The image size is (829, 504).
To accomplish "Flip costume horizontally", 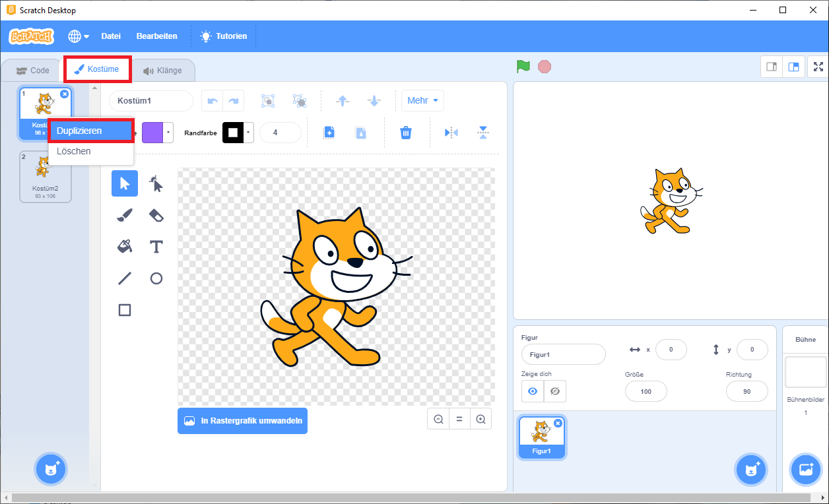I will (451, 133).
